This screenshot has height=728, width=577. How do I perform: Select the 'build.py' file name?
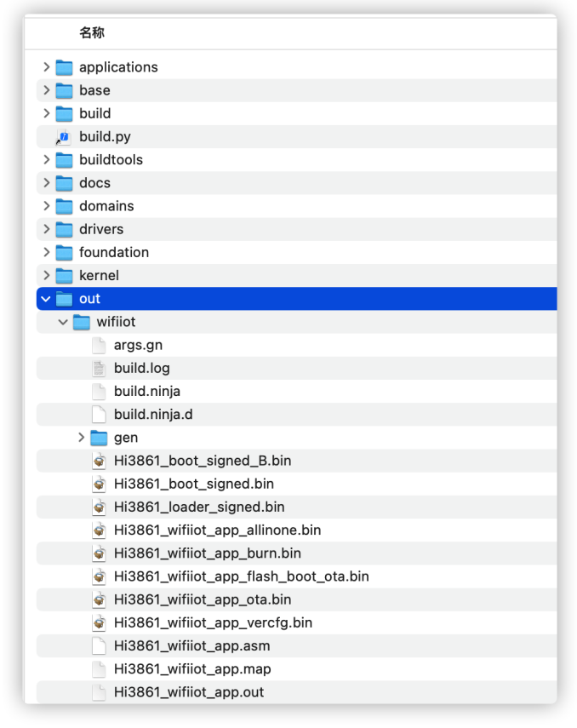pos(105,137)
